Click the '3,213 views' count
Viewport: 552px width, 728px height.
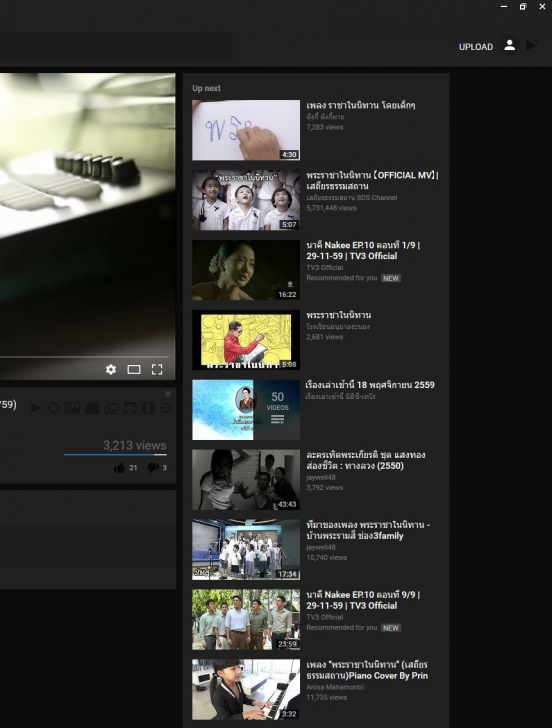135,446
